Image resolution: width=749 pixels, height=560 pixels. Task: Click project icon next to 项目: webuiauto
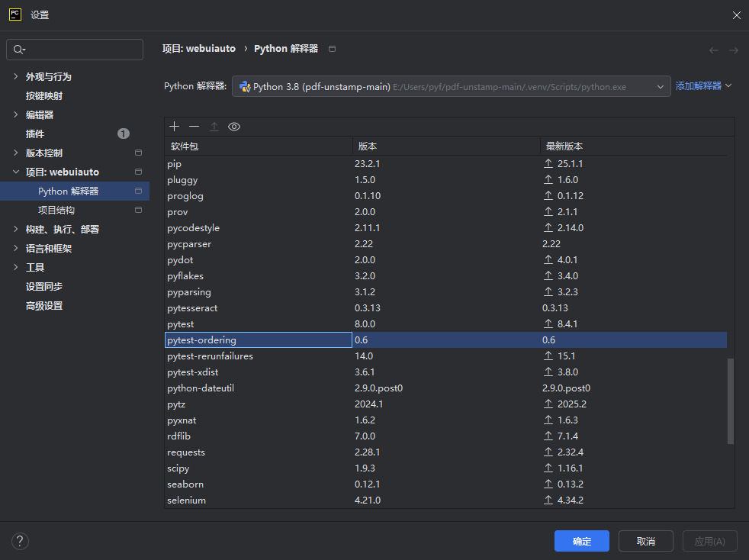click(139, 172)
